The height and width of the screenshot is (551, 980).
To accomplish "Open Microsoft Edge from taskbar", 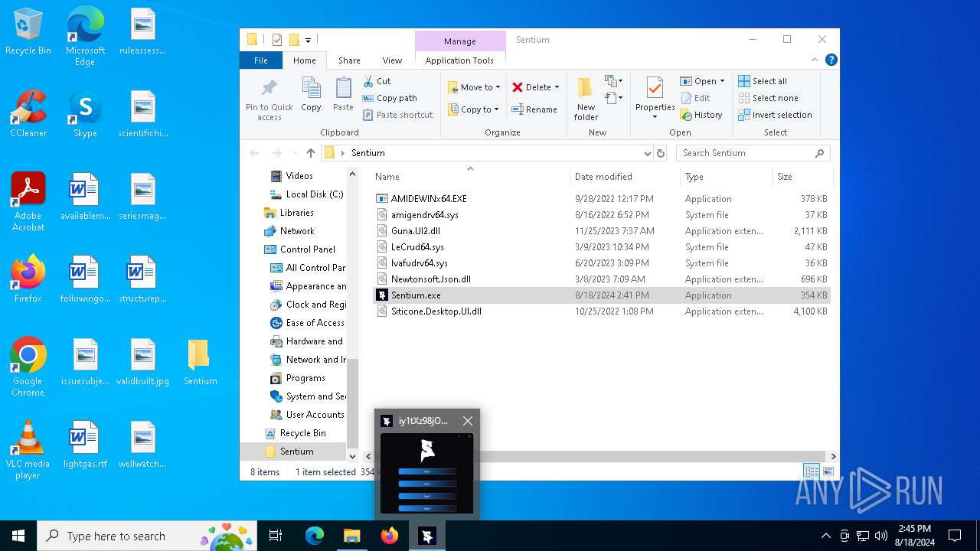I will pyautogui.click(x=315, y=536).
